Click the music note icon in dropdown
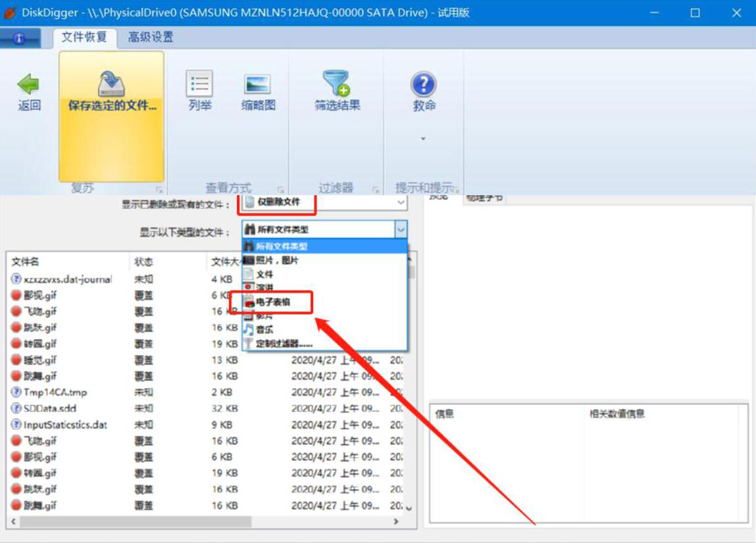 pos(248,329)
